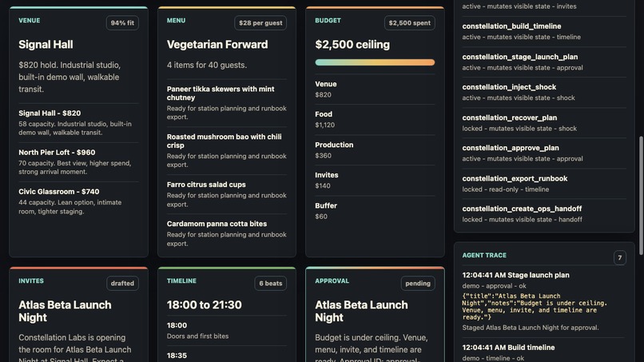This screenshot has width=644, height=362.
Task: Click the 18:00 Doors and first bites beat
Action: pos(227,330)
